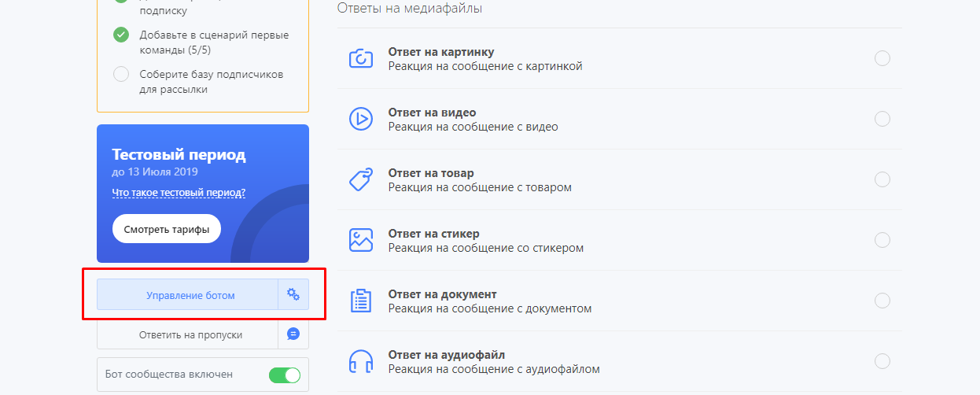Click the headphones icon for audio reply

(360, 361)
